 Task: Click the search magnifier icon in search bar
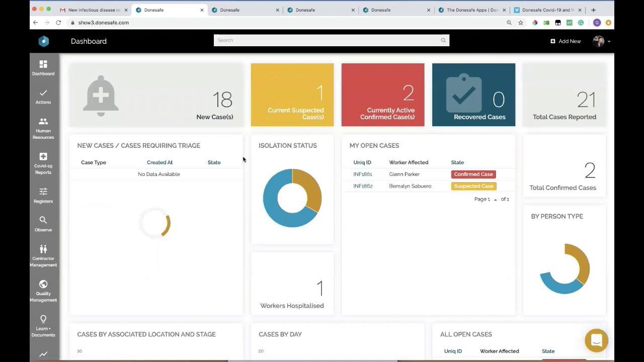click(443, 40)
